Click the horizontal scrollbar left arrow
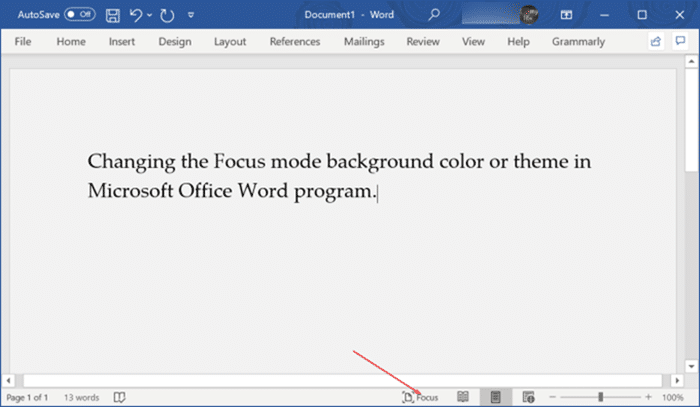Screen dimensions: 700x407 click(x=8, y=381)
